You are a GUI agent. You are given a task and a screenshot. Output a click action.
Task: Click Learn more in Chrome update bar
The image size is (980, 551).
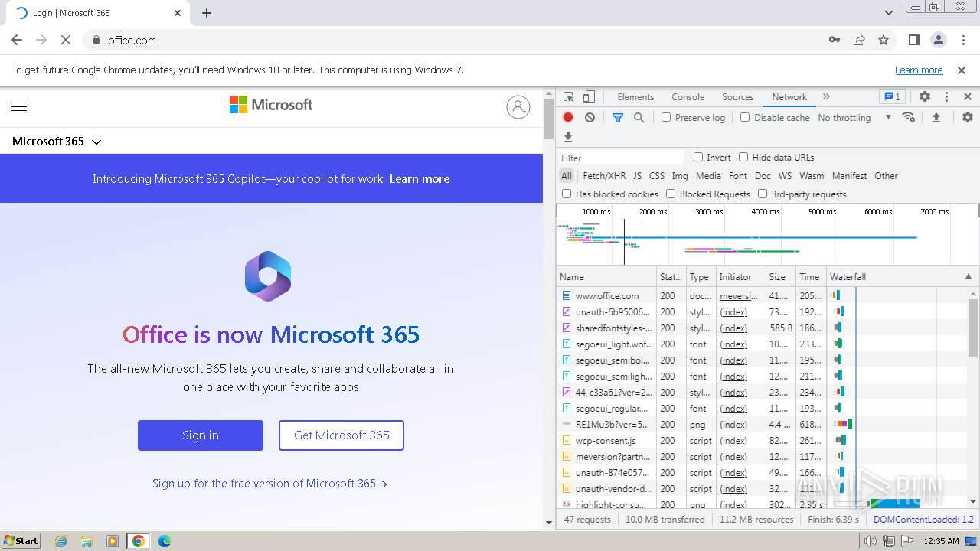919,70
